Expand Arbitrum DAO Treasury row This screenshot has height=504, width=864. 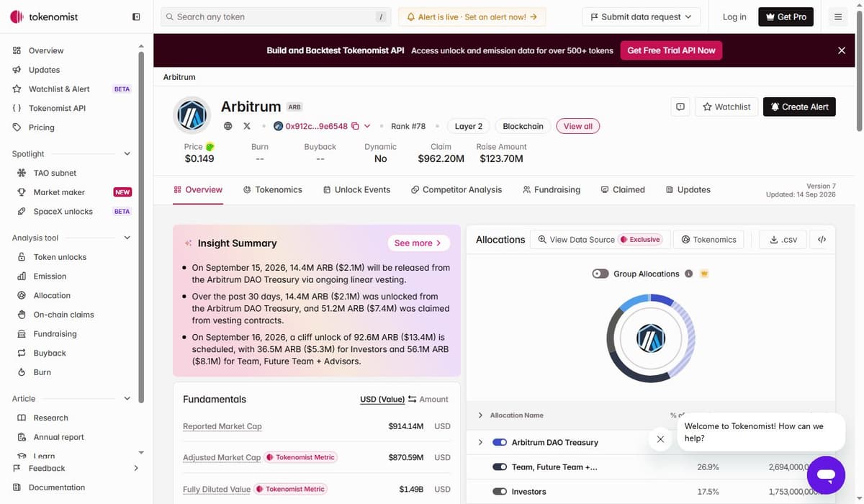(480, 442)
